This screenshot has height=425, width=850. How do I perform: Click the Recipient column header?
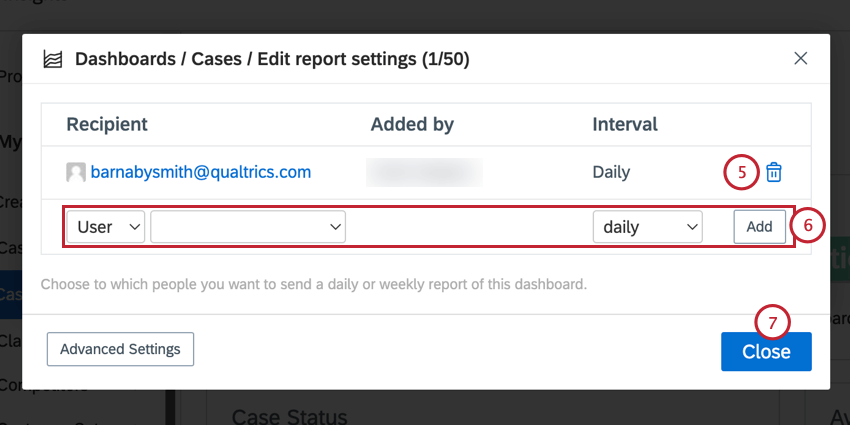[x=107, y=125]
